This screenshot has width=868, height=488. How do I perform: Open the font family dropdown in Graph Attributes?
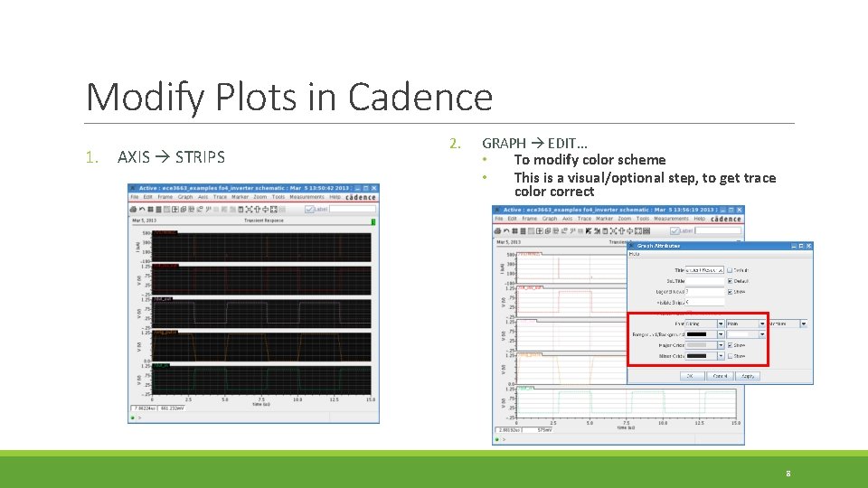coord(721,324)
